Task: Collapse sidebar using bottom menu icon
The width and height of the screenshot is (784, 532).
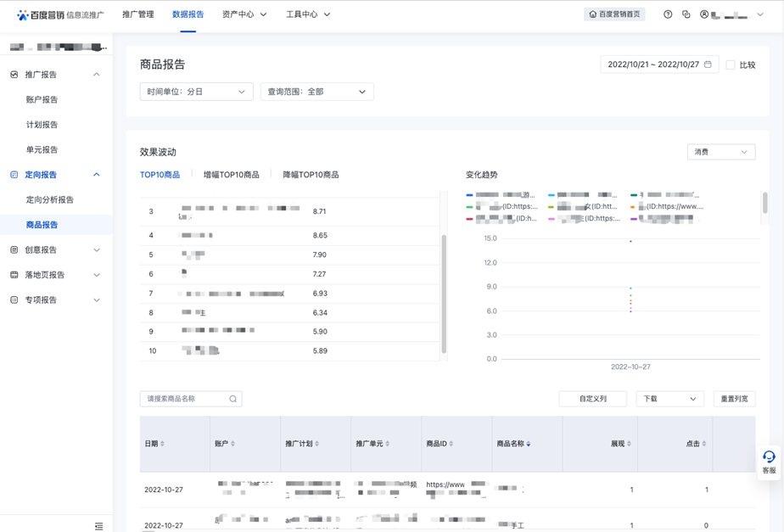Action: (x=98, y=526)
